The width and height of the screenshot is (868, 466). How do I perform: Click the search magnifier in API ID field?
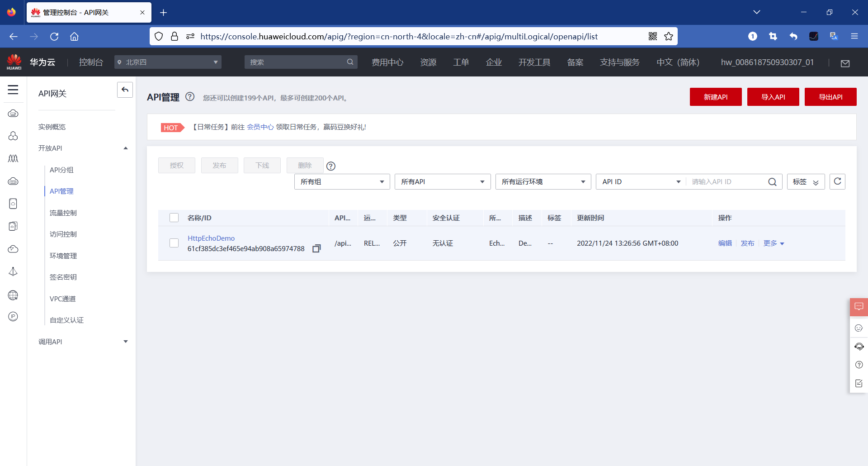pyautogui.click(x=772, y=182)
